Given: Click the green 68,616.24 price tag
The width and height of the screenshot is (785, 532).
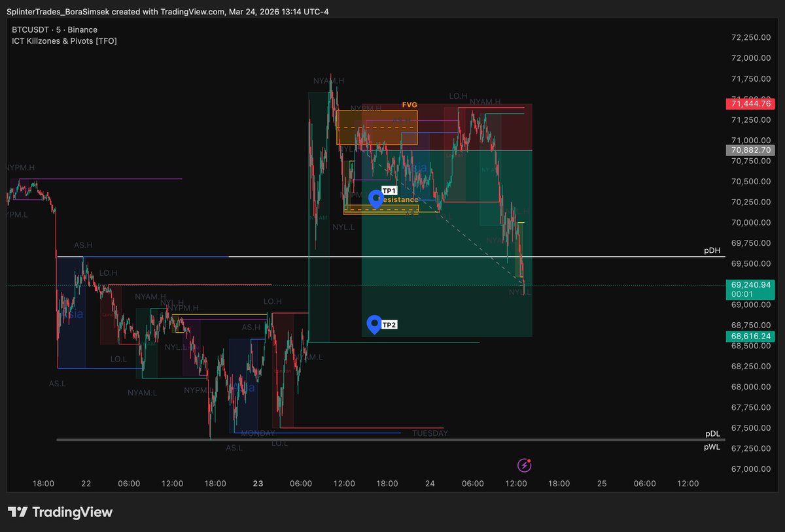Looking at the screenshot, I should [750, 336].
